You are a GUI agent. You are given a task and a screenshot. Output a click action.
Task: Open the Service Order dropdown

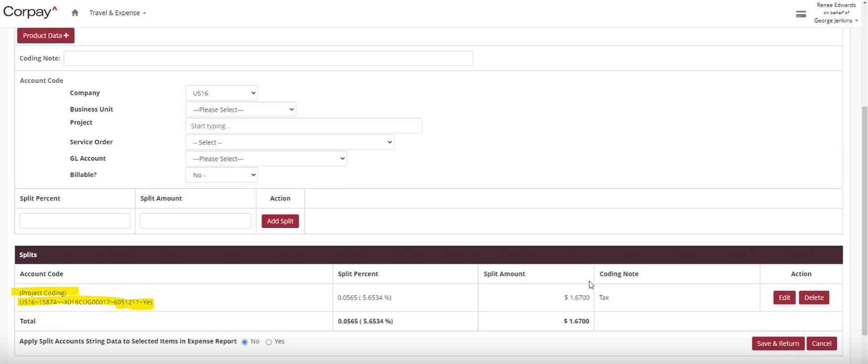(289, 142)
